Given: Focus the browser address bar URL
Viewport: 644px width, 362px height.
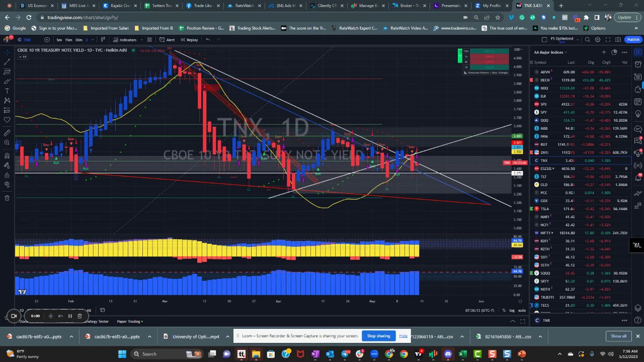Looking at the screenshot, I should pyautogui.click(x=83, y=17).
